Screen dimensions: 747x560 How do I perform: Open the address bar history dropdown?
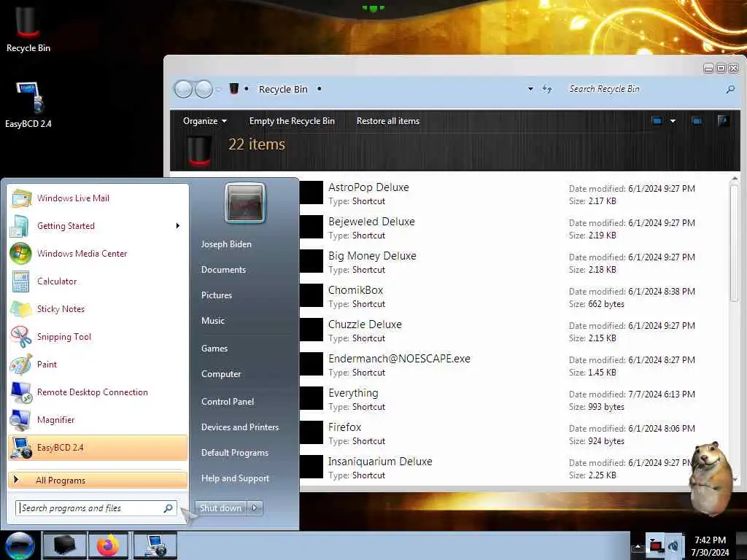point(530,89)
